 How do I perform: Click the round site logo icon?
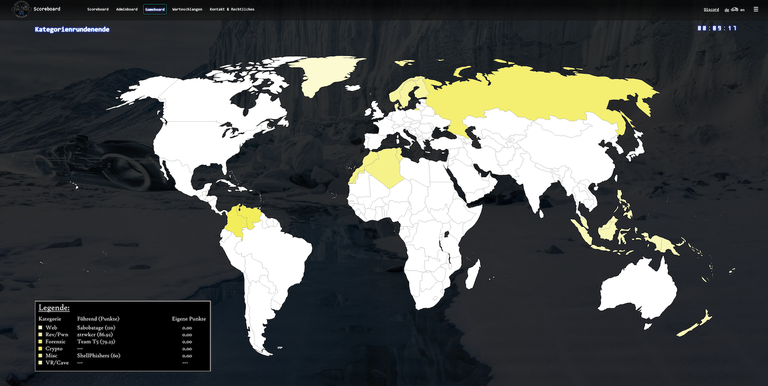[21, 9]
